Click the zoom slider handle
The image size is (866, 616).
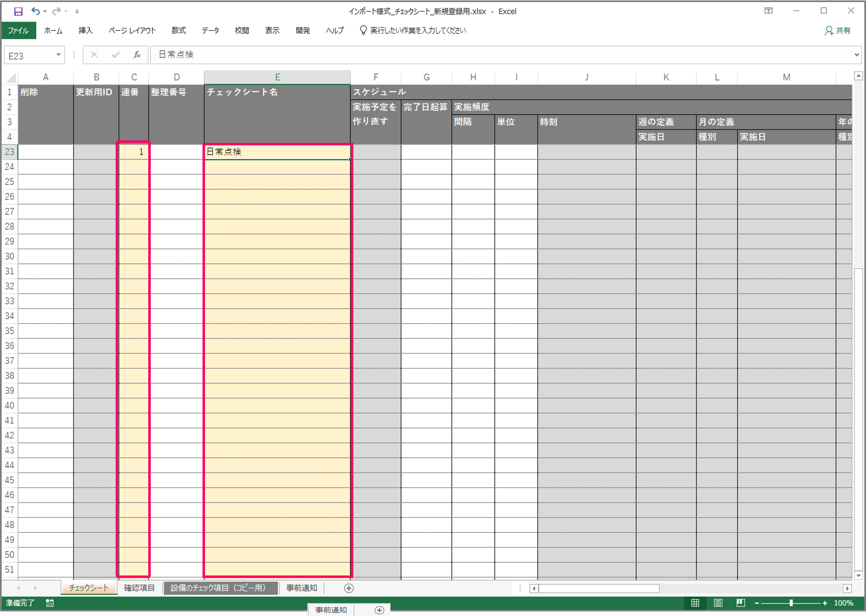791,603
